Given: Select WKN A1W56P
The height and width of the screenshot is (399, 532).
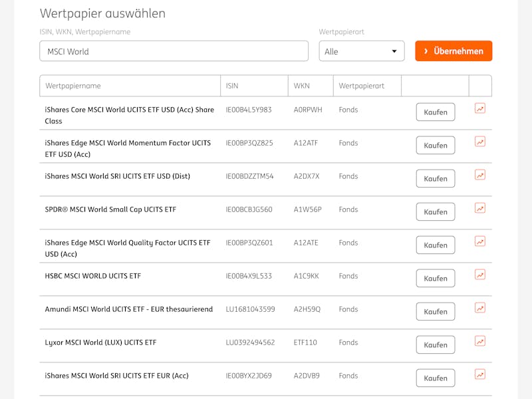Looking at the screenshot, I should click(307, 209).
